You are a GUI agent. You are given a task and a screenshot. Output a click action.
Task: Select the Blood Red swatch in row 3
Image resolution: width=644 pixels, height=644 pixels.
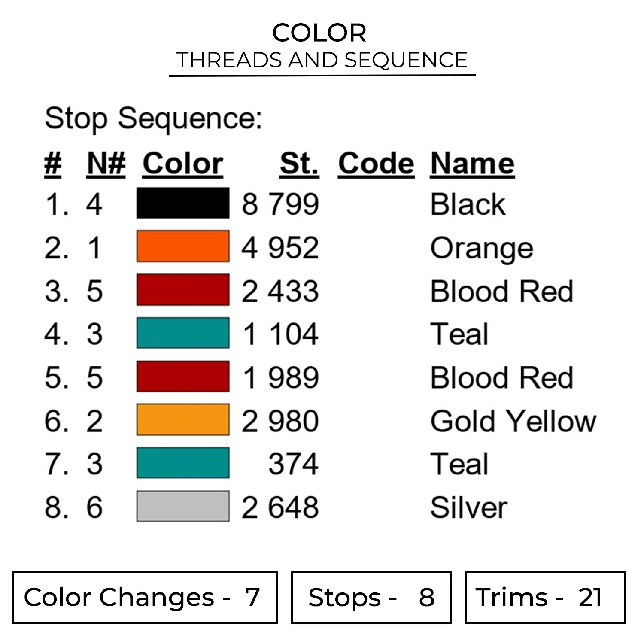pos(183,290)
